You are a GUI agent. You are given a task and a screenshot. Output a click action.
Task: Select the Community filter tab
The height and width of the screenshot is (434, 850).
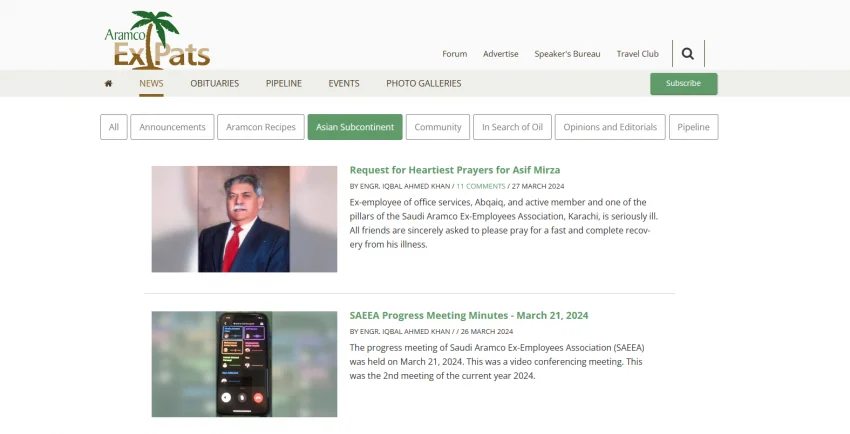click(x=438, y=127)
